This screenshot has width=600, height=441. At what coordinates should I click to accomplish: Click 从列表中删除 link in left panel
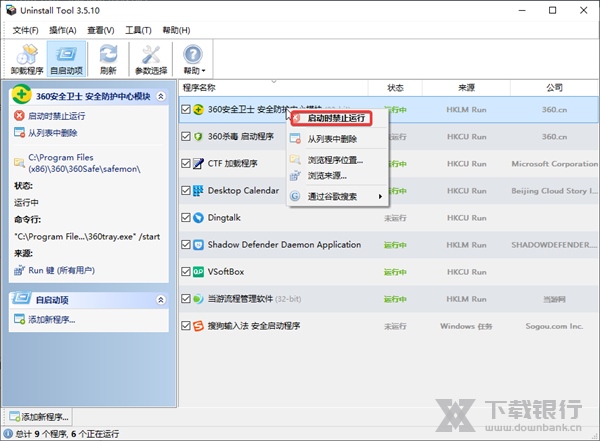tap(52, 132)
